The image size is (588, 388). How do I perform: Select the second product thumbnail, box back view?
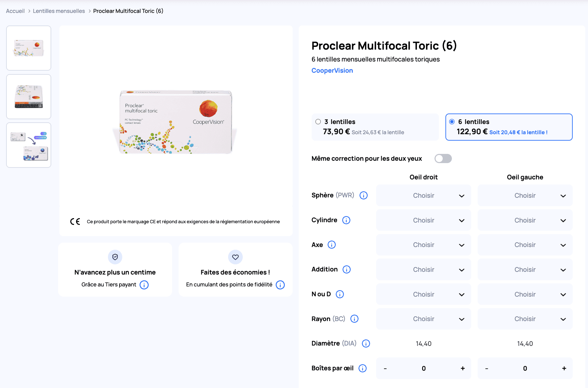tap(29, 96)
